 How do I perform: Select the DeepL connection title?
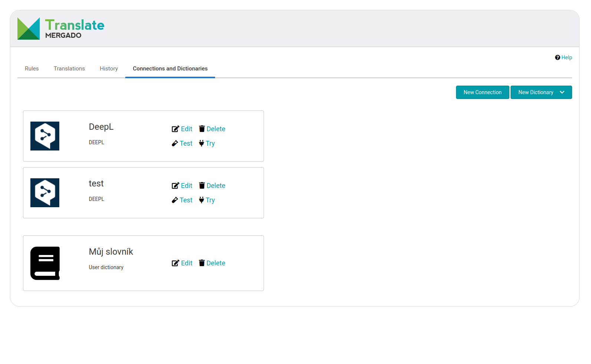101,127
